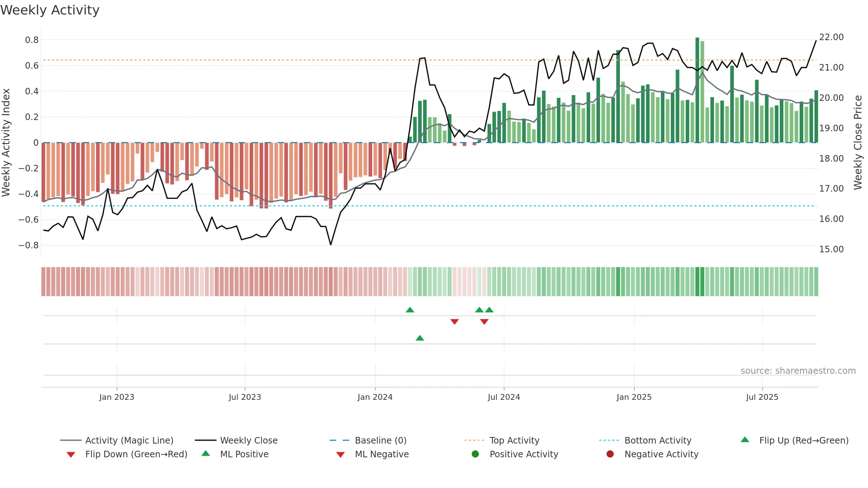Click the ML Positive green marker on second row
Viewport: 868px width, 488px height.
[x=420, y=338]
